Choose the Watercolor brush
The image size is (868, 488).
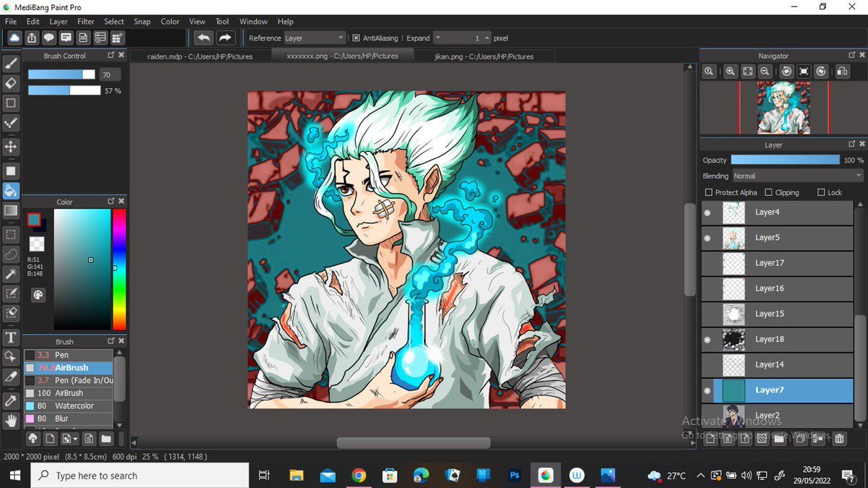click(x=69, y=406)
